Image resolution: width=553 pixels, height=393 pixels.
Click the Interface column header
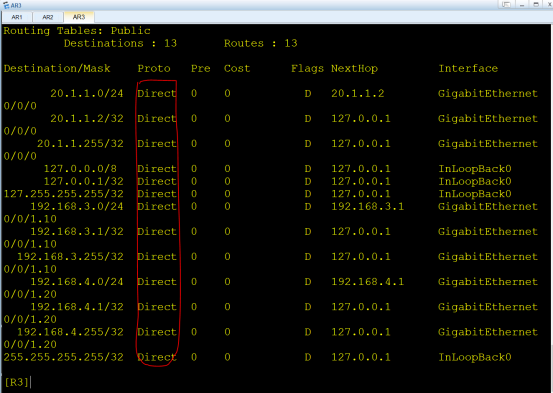pyautogui.click(x=468, y=68)
